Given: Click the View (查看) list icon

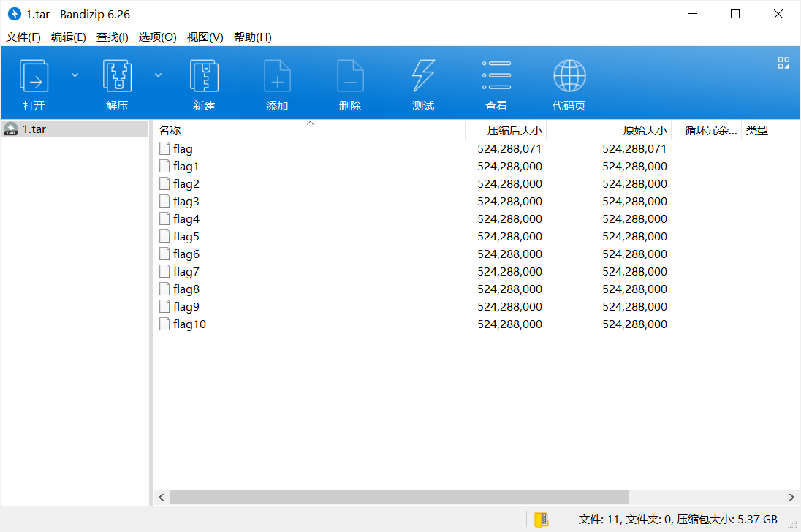Looking at the screenshot, I should (496, 76).
